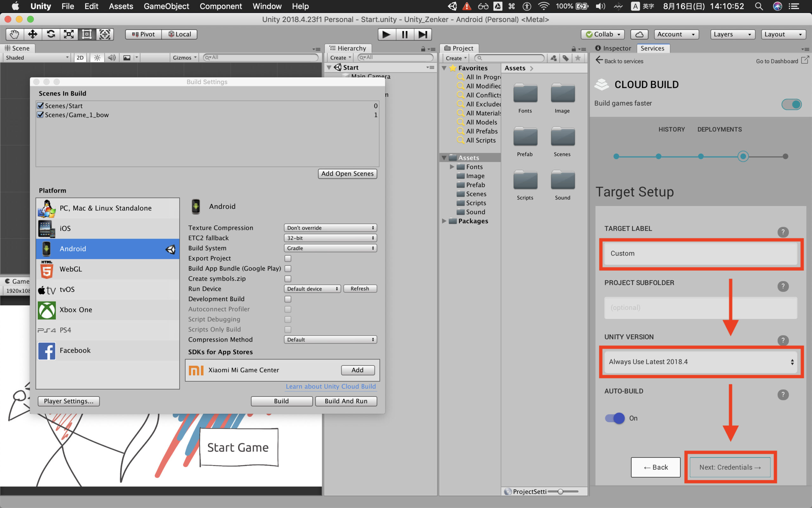The width and height of the screenshot is (812, 508).
Task: Expand Packages folder tree
Action: [444, 221]
